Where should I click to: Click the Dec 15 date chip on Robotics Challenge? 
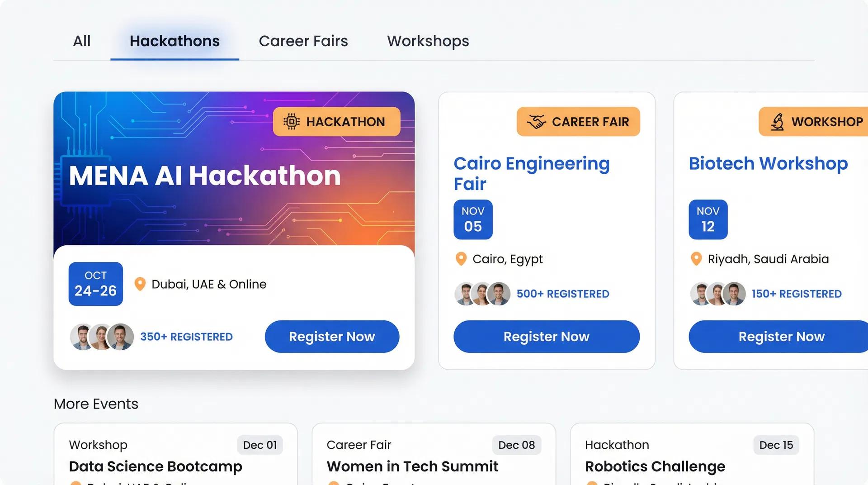776,445
